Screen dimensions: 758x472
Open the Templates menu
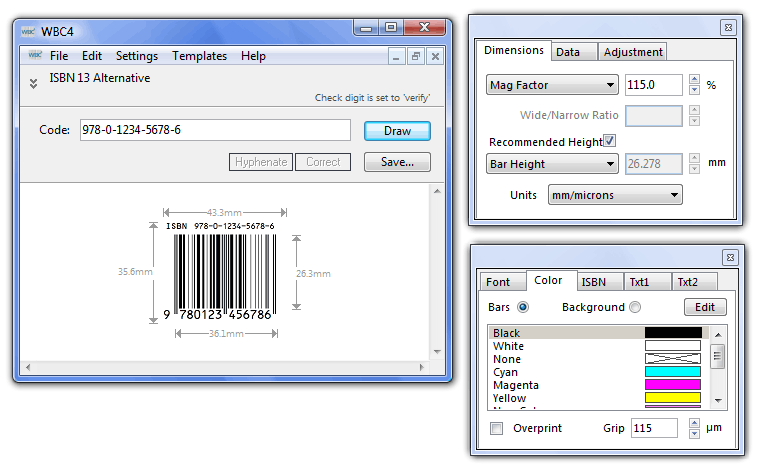pos(199,56)
